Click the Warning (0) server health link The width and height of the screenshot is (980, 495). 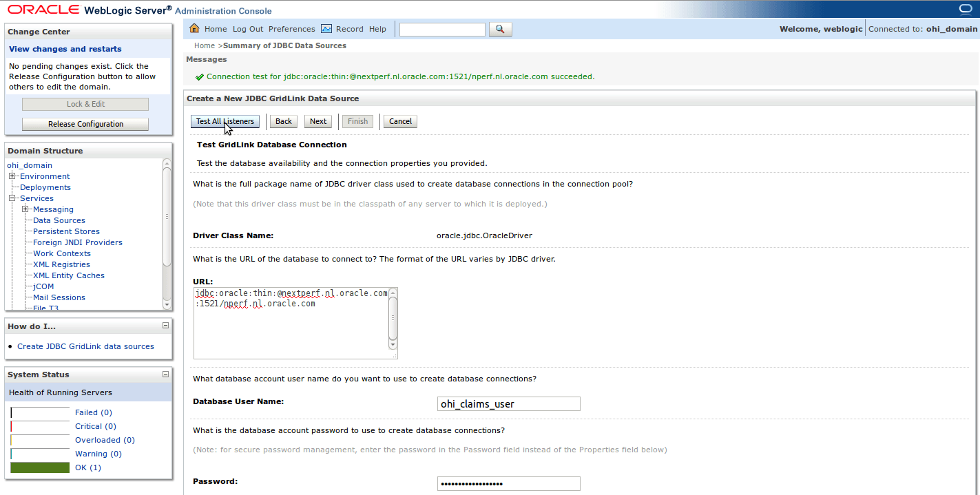click(98, 454)
